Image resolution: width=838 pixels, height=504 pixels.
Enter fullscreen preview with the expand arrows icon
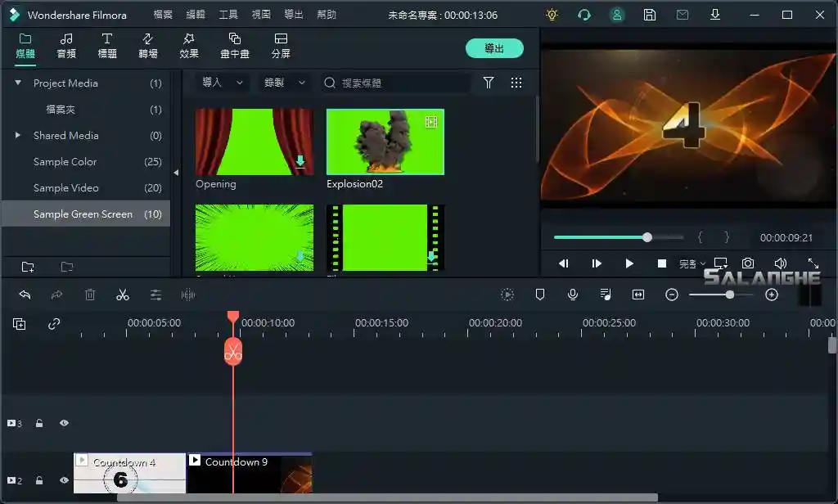814,263
